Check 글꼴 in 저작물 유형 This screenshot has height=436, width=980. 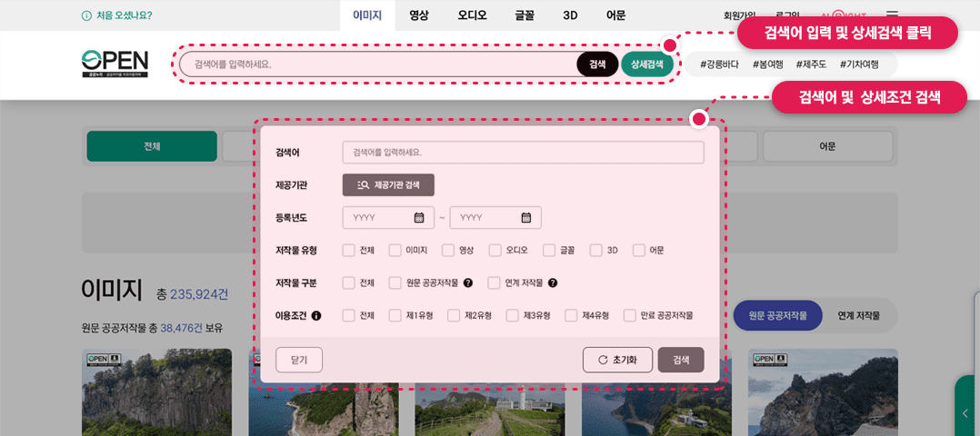pos(549,251)
